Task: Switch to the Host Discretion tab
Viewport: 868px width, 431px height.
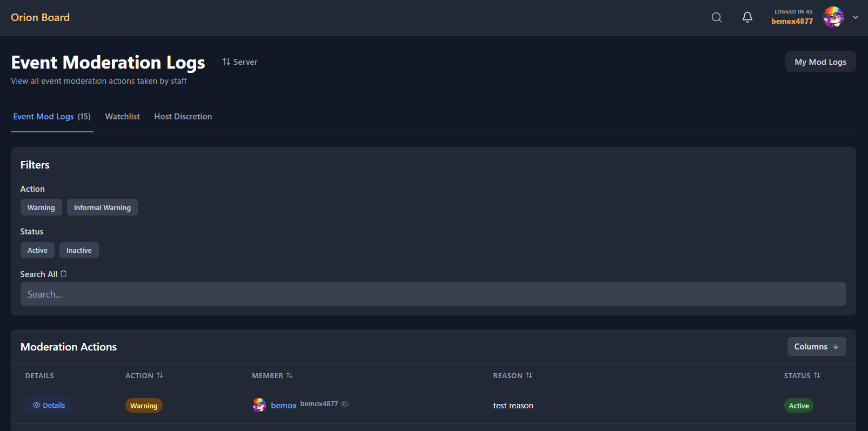Action: 183,117
